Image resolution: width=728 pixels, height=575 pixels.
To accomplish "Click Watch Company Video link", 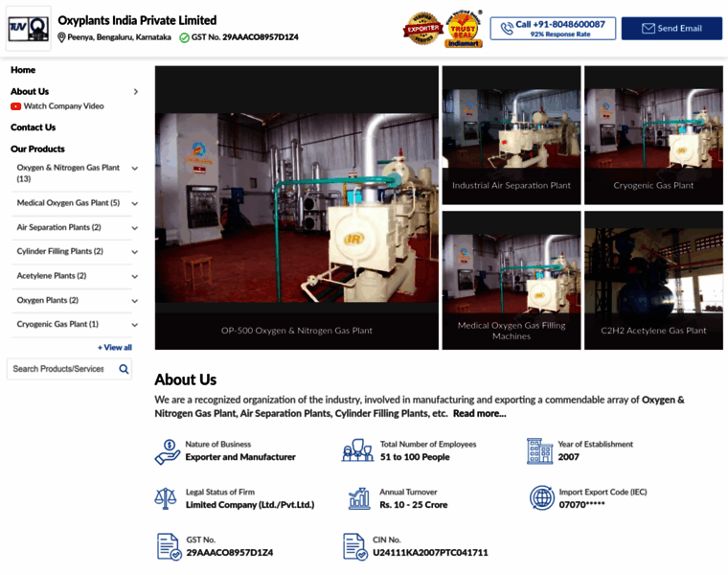I will point(63,106).
